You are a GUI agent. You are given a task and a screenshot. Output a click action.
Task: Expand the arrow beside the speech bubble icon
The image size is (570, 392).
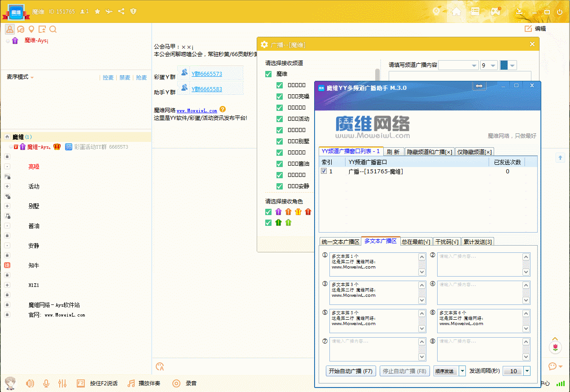click(561, 367)
